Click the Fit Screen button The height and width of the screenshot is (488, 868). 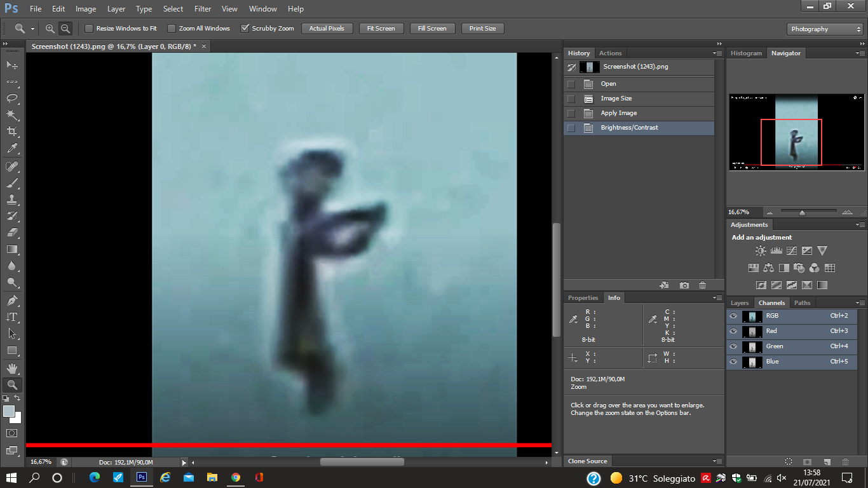tap(381, 29)
